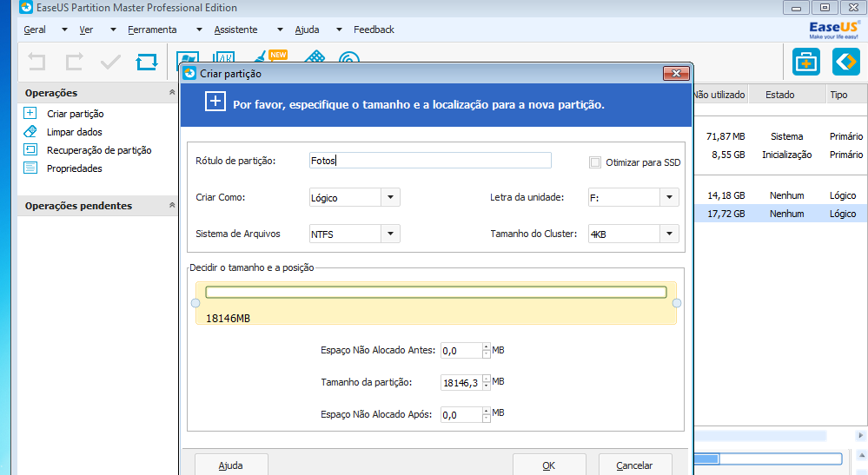
Task: Open the Criar Como dropdown
Action: click(x=390, y=197)
